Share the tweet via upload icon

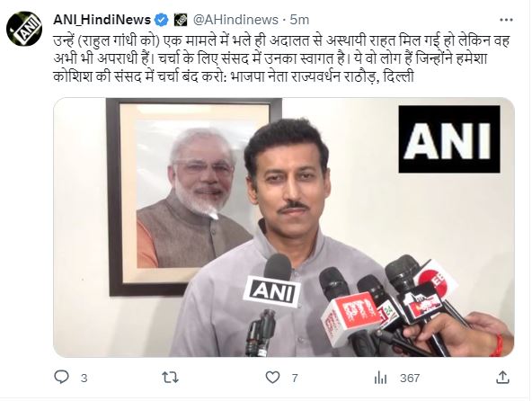502,378
